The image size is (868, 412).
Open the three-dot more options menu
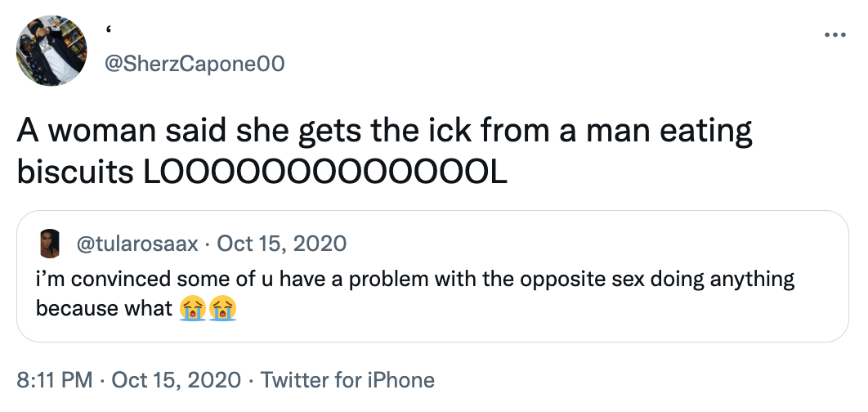[834, 35]
